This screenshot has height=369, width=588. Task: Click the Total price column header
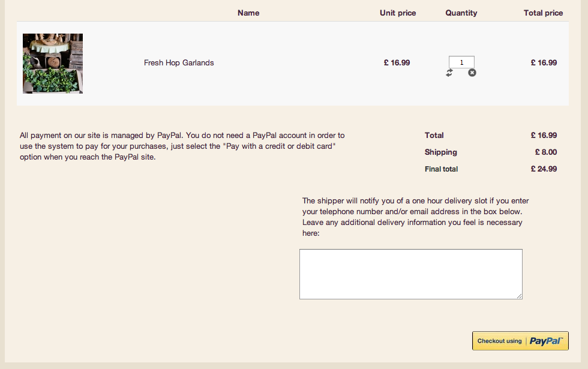point(543,13)
